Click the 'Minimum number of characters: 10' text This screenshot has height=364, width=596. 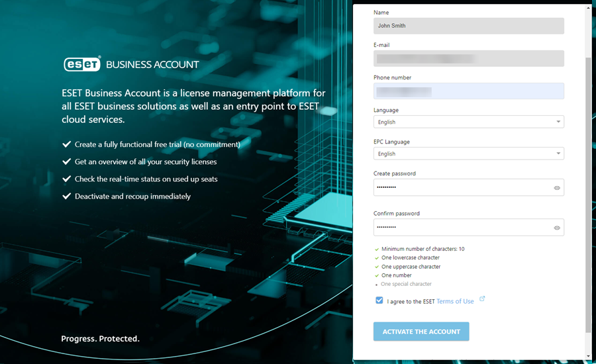422,249
